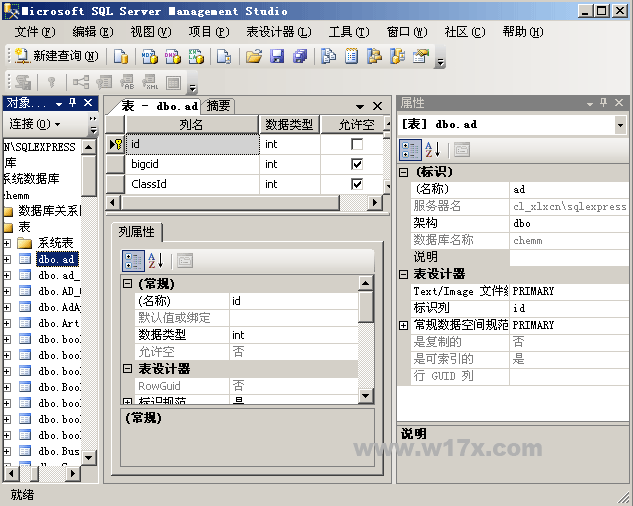
Task: Click the 说明 property value field
Action: pos(569,257)
